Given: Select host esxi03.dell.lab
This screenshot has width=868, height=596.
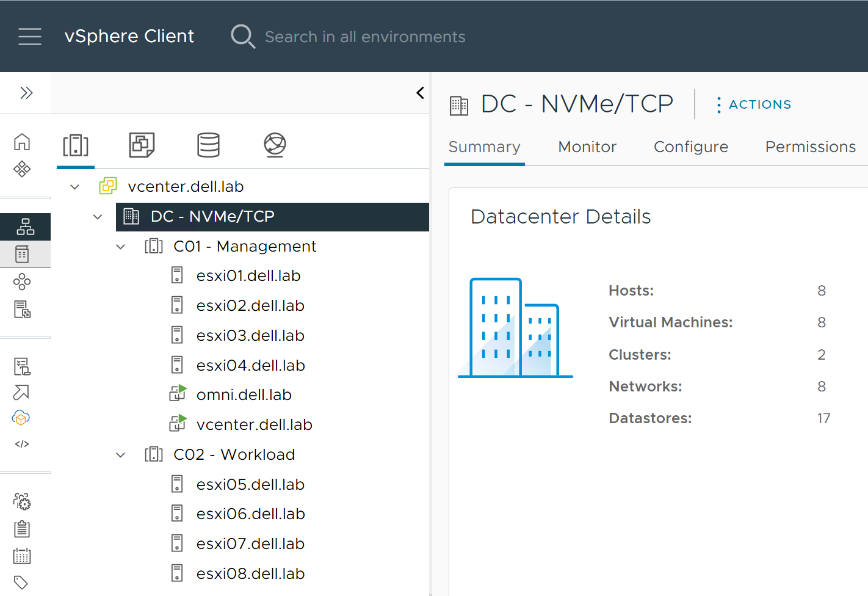Looking at the screenshot, I should (x=250, y=336).
